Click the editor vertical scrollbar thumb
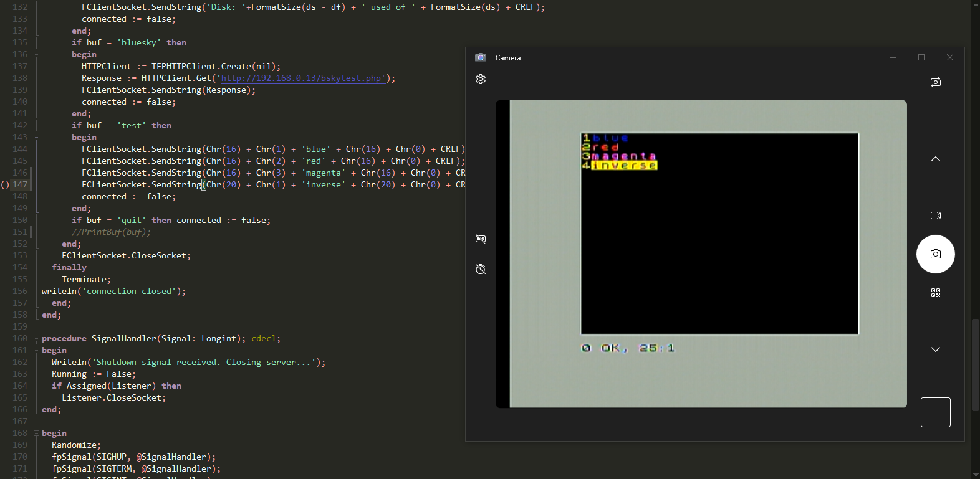Image resolution: width=980 pixels, height=479 pixels. (976, 364)
